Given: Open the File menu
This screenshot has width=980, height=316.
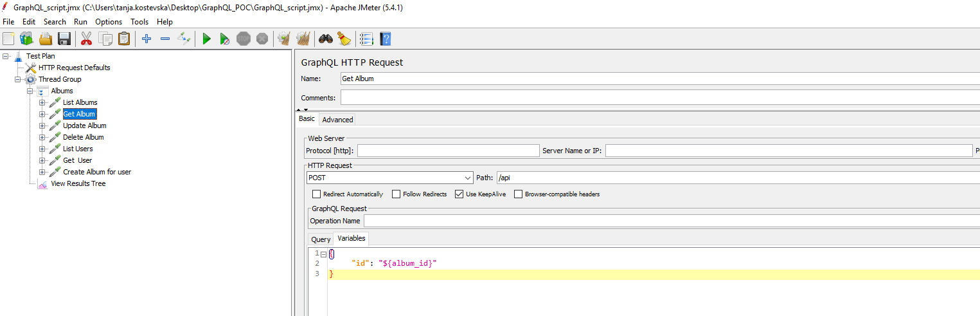Looking at the screenshot, I should (x=8, y=22).
